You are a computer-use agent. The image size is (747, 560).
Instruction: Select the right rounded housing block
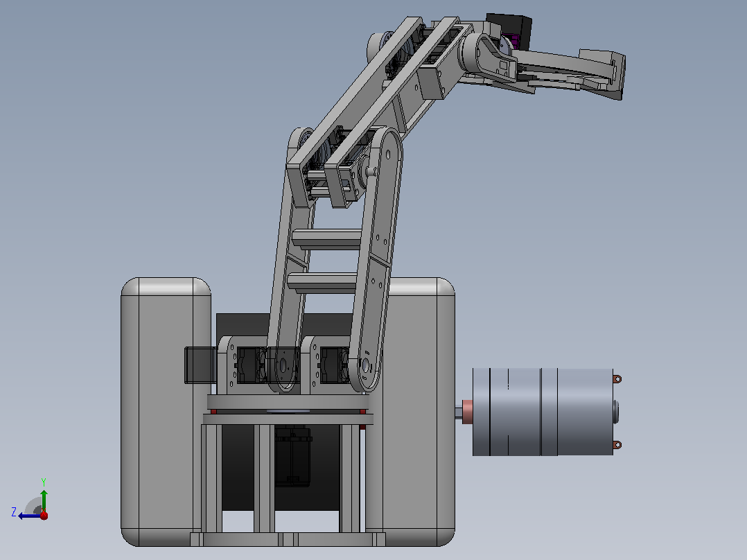click(x=419, y=412)
